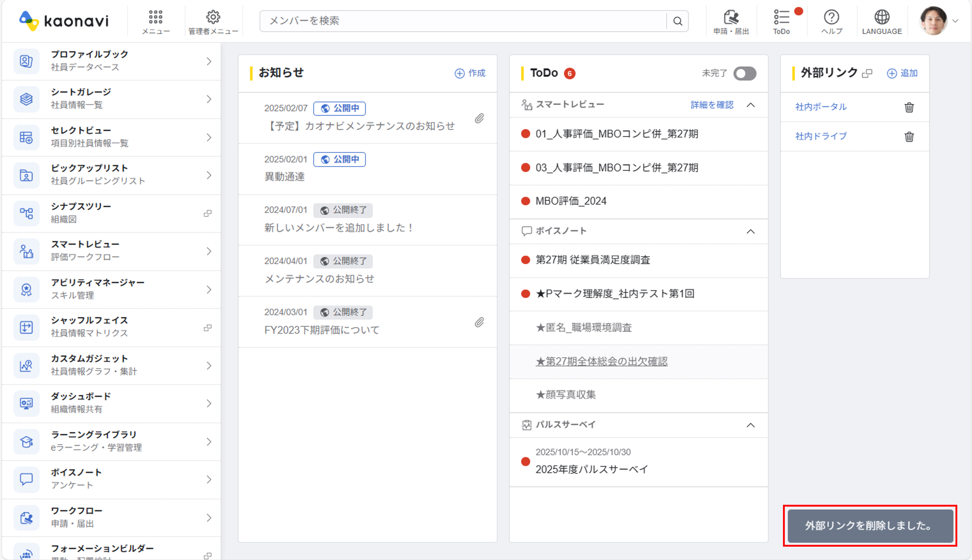Click trash icon next to 社内ドライブ
Image resolution: width=972 pixels, height=560 pixels.
pyautogui.click(x=909, y=136)
